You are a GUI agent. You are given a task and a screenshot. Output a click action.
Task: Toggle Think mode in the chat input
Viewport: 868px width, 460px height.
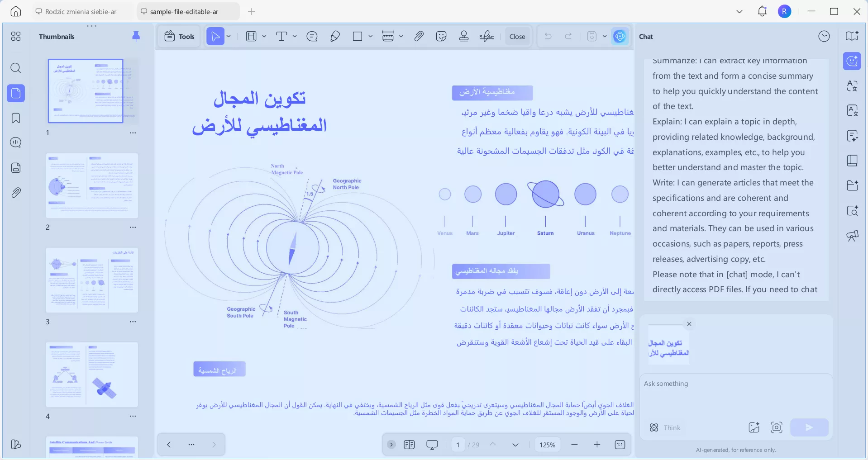pos(665,427)
